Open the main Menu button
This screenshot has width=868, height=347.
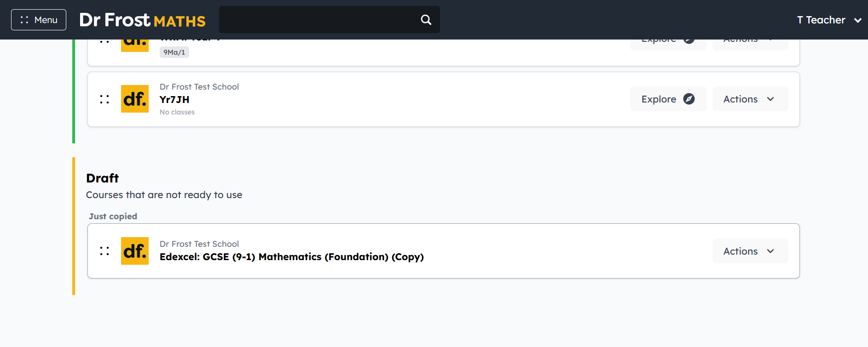[39, 20]
